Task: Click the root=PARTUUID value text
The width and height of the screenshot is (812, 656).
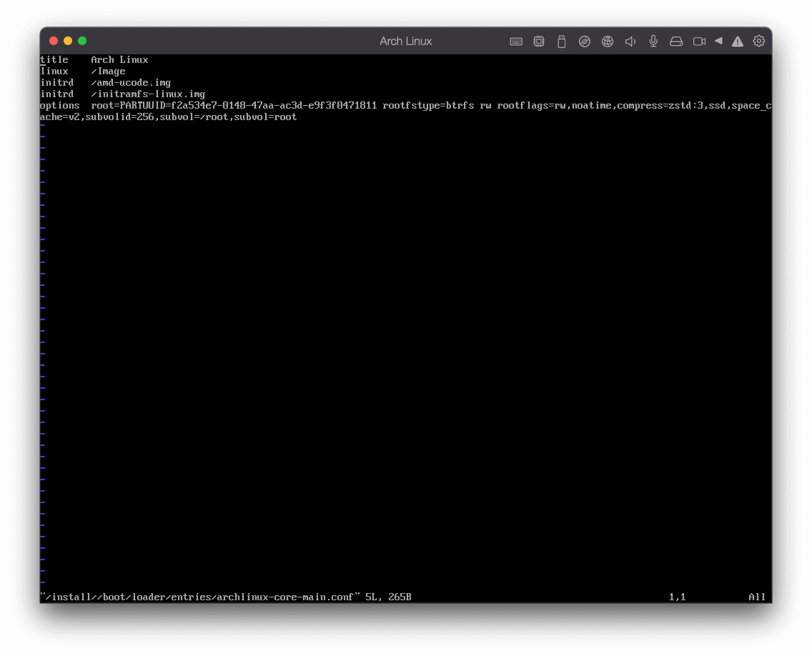Action: 234,105
